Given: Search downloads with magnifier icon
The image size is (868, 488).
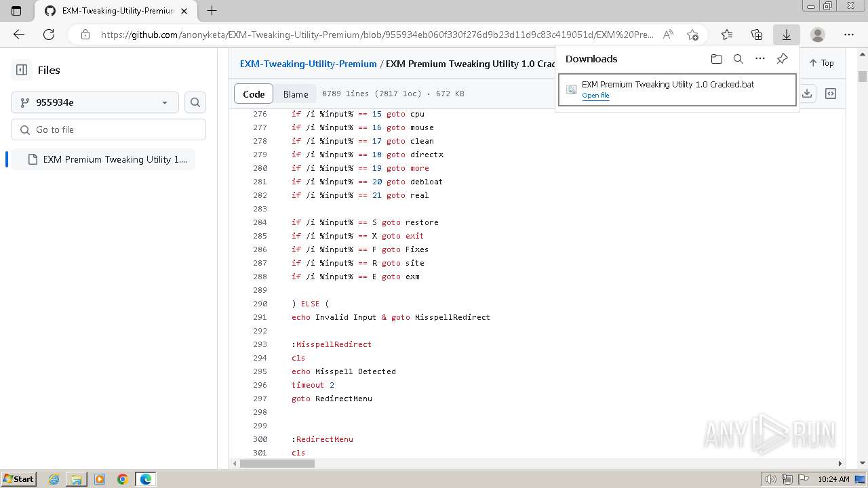Looking at the screenshot, I should click(x=738, y=59).
